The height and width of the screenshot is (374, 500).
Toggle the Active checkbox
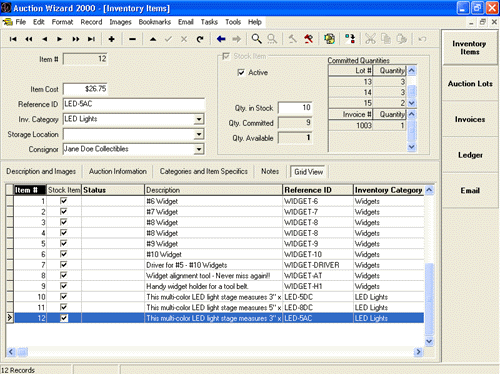[x=241, y=72]
